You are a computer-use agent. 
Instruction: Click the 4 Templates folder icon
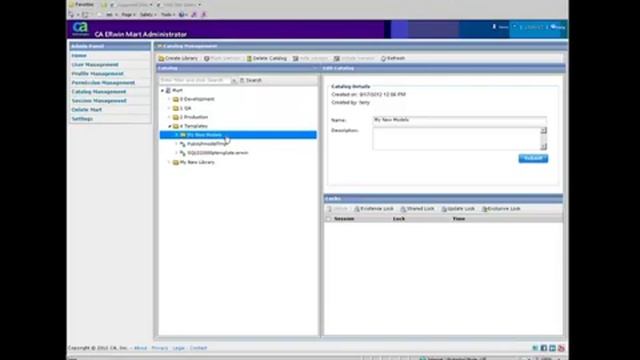(176, 126)
